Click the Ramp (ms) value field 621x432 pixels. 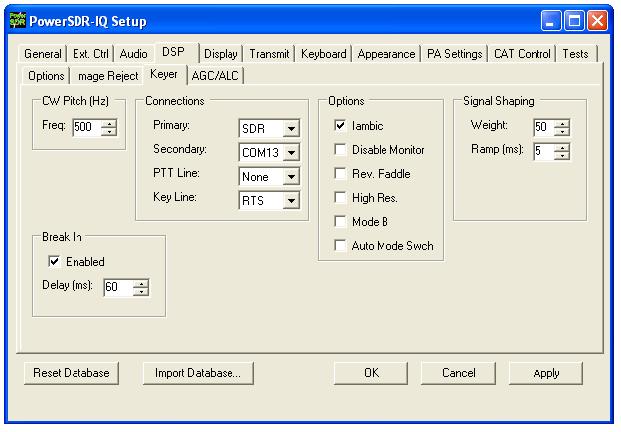click(x=544, y=151)
